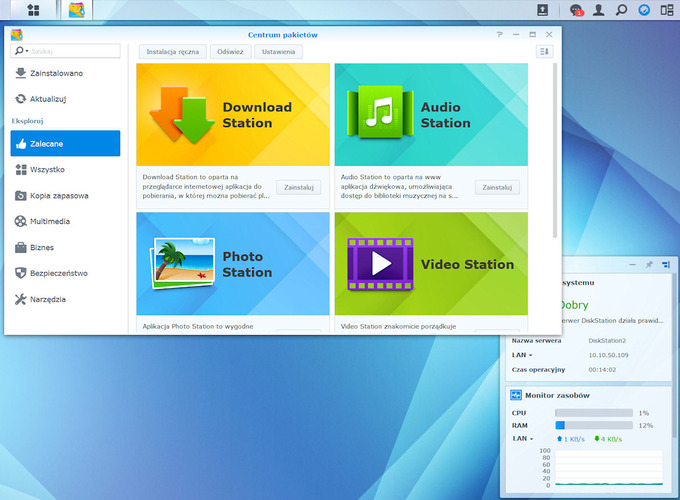
Task: Click the Photo Station banner title
Action: 247,264
